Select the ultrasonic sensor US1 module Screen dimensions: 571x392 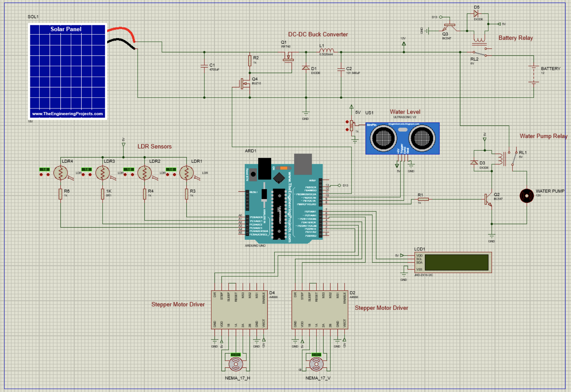pos(402,138)
